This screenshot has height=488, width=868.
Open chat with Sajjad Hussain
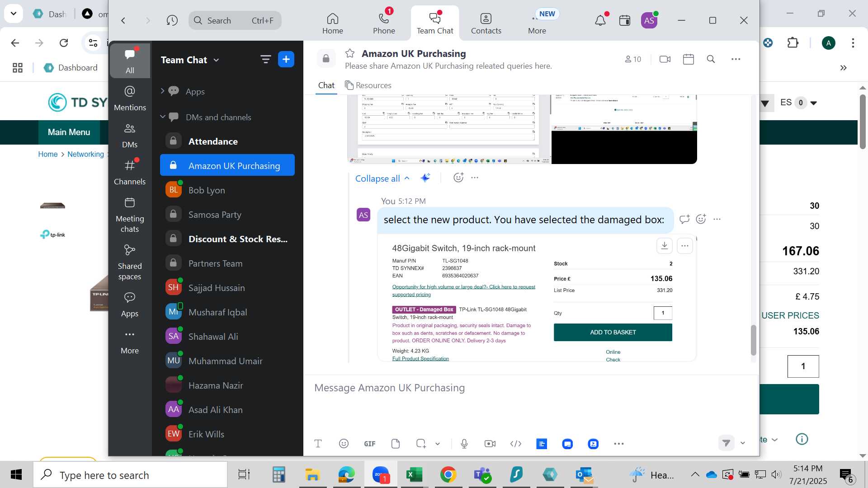(x=227, y=288)
